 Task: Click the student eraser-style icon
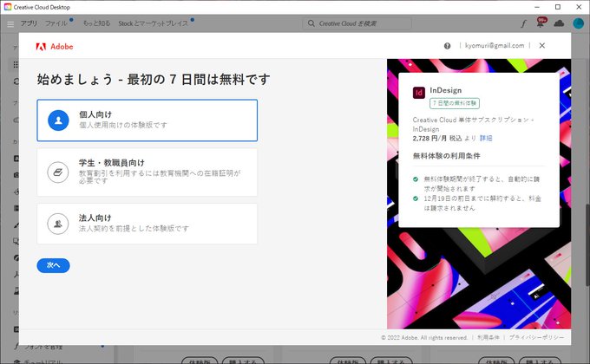pyautogui.click(x=58, y=172)
